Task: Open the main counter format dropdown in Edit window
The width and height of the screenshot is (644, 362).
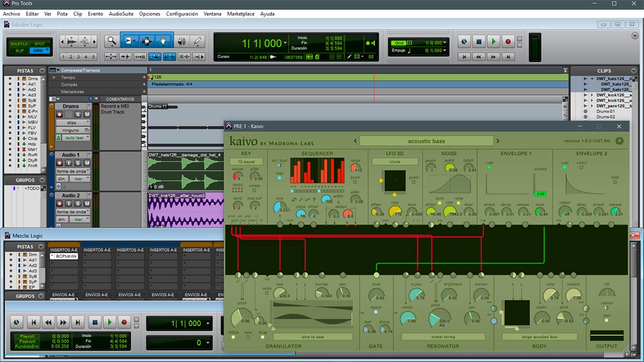Action: point(286,43)
